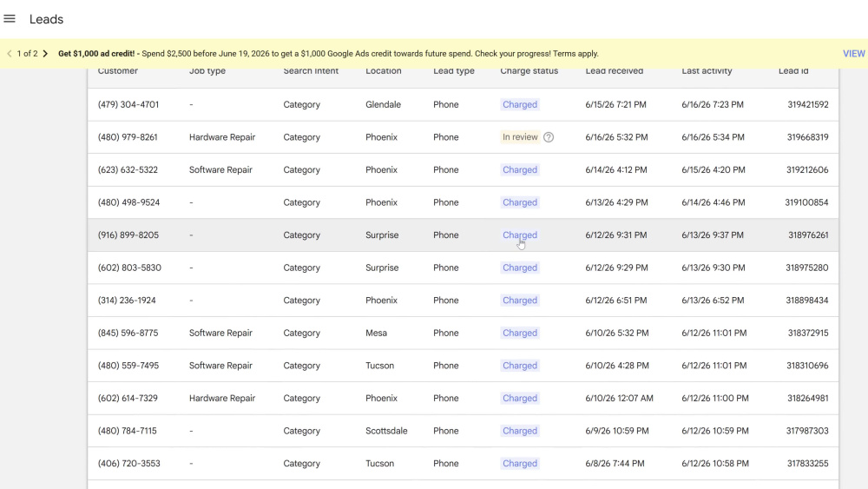This screenshot has height=489, width=868.
Task: Click lead id 318976261
Action: click(x=808, y=235)
